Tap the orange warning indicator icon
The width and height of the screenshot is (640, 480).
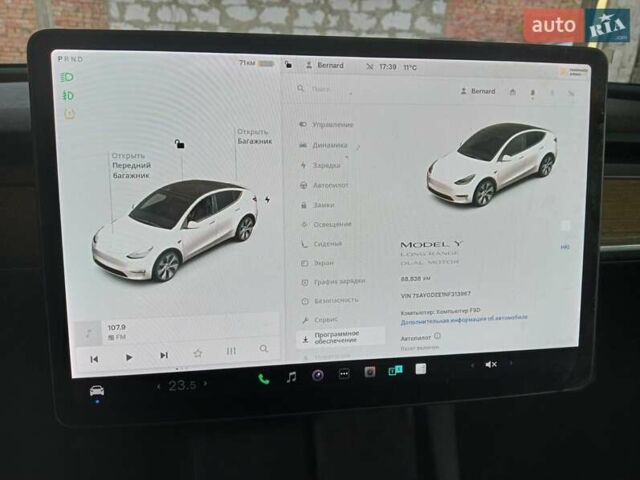click(69, 114)
